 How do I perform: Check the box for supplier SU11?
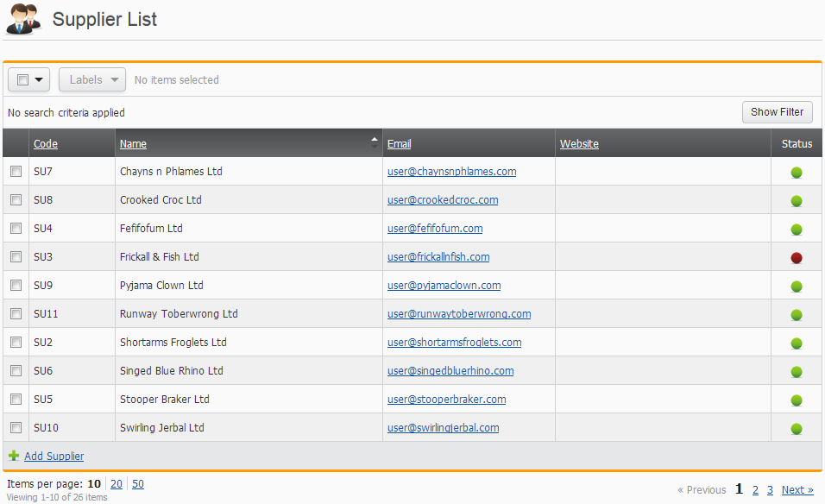click(x=16, y=313)
